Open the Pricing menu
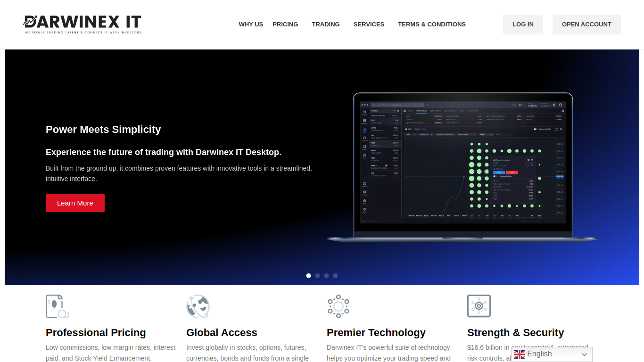 (285, 25)
